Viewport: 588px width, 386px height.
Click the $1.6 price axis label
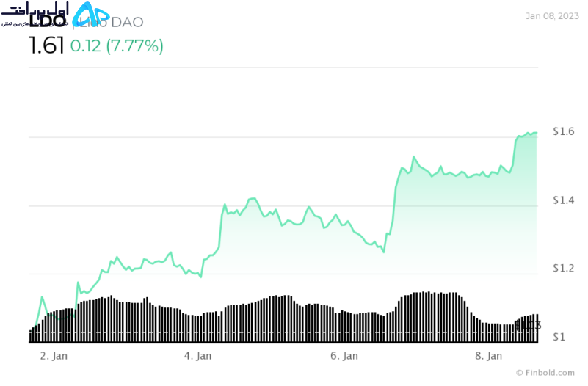[x=563, y=131]
